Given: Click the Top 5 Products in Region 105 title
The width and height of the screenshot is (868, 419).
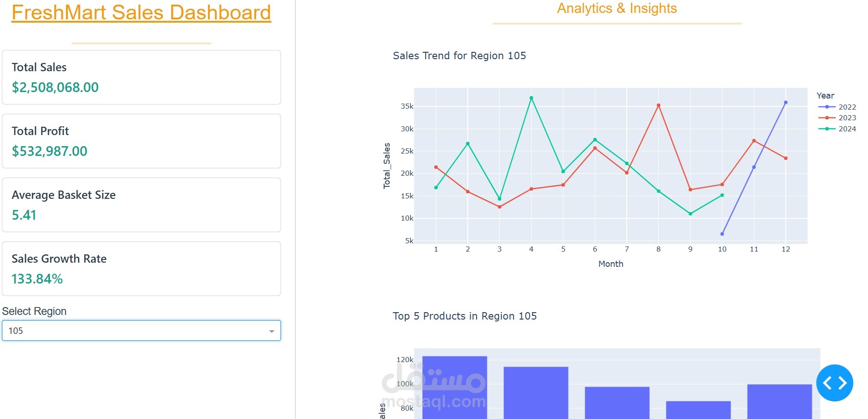Looking at the screenshot, I should pos(465,316).
